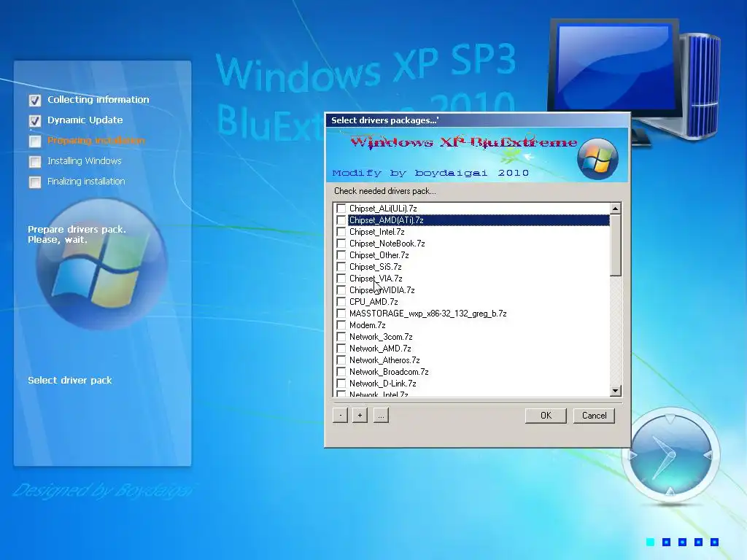Confirm driver selection with OK
Screen dimensions: 747x560
546,415
